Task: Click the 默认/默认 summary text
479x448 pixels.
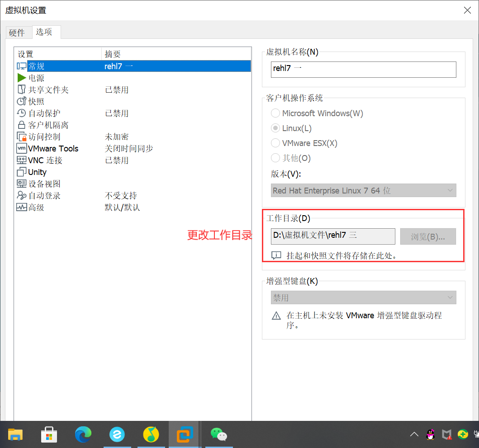Action: (122, 207)
